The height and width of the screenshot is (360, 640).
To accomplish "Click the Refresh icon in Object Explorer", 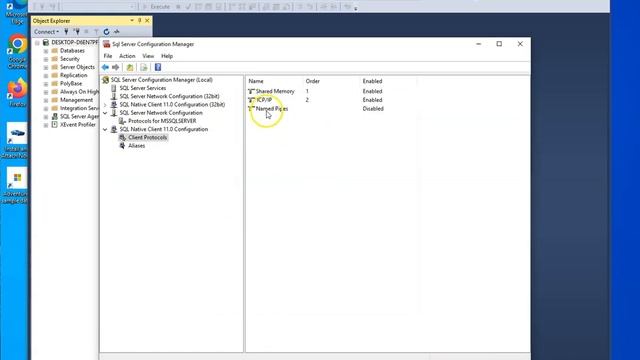I will coord(106,31).
